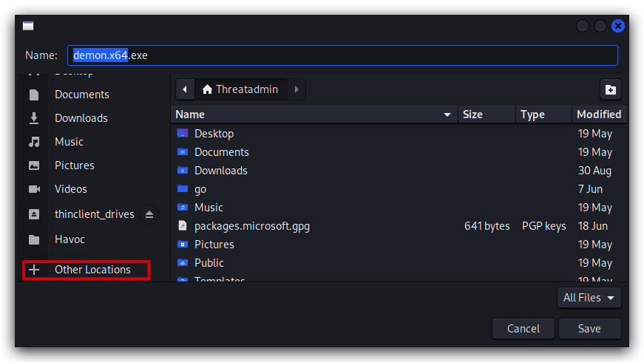Click the Pictures folder icon in list
Viewport: 644px width, 362px height.
[x=183, y=245]
